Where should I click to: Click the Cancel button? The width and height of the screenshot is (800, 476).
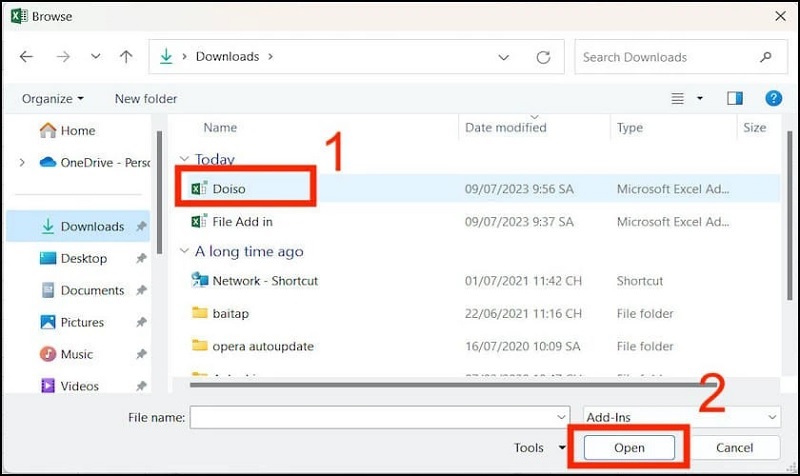(x=735, y=448)
